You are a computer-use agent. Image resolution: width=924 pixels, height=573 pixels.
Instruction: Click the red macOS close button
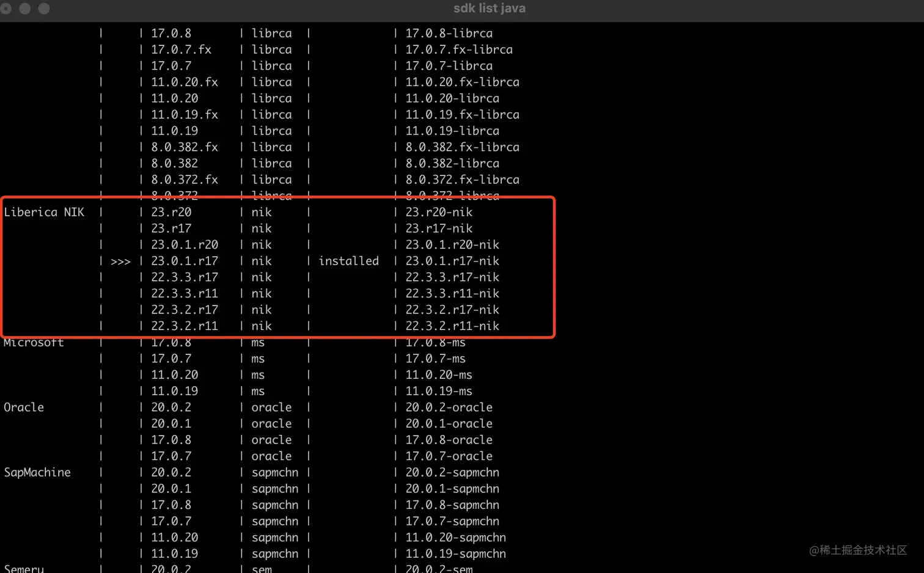(7, 9)
